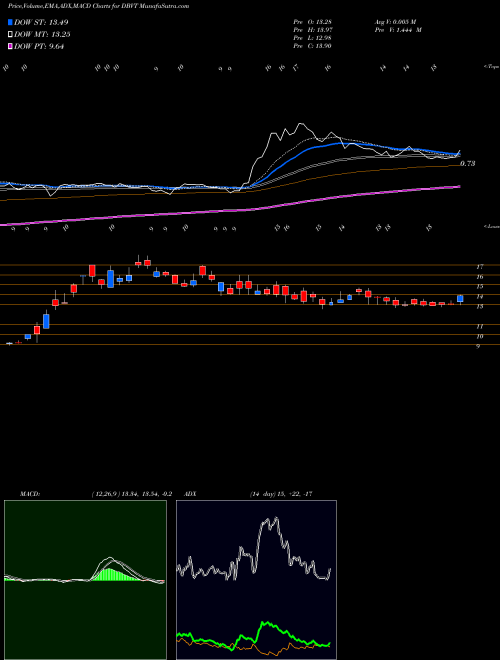Open the green MACD histogram chart panel
This screenshot has width=500, height=660.
click(85, 580)
